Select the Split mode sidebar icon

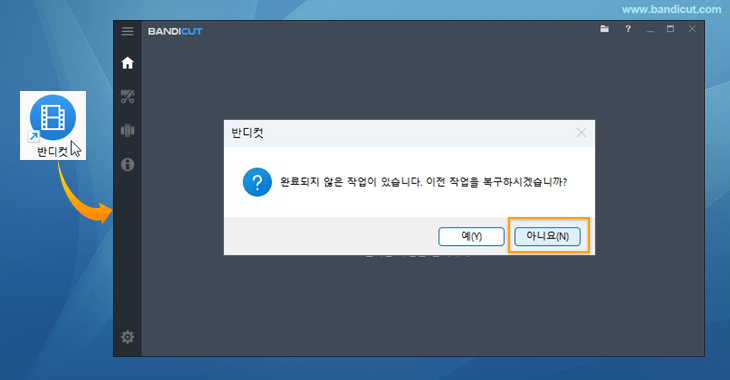(x=128, y=130)
